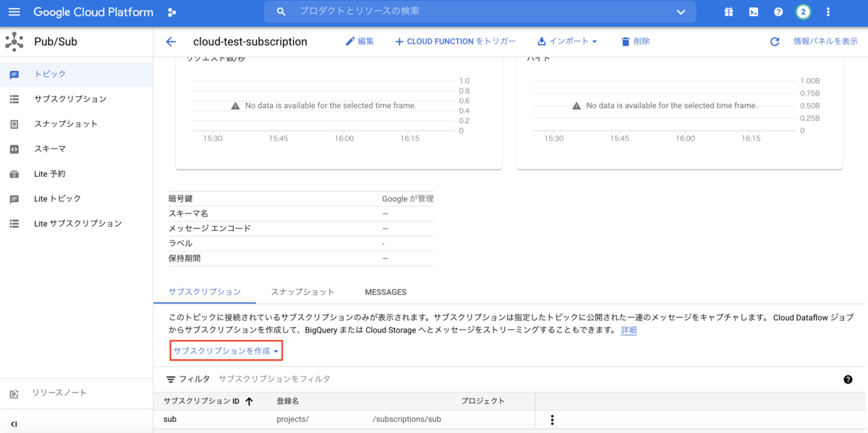
Task: Click the product search input field
Action: pos(434,12)
